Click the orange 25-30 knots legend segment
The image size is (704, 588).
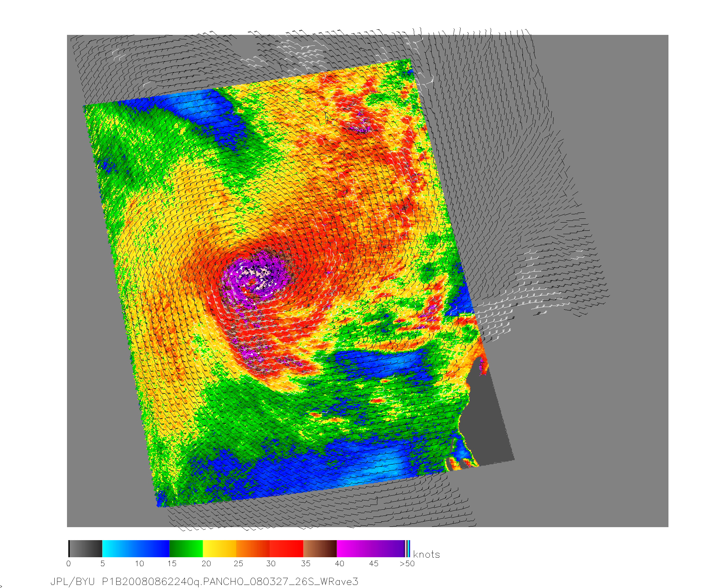[253, 549]
